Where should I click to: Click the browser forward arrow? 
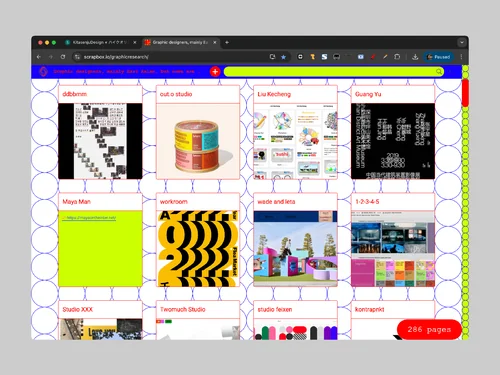pyautogui.click(x=51, y=57)
